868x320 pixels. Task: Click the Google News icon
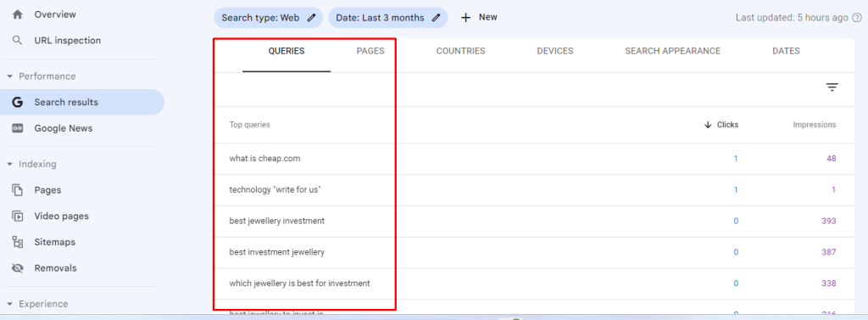(18, 128)
